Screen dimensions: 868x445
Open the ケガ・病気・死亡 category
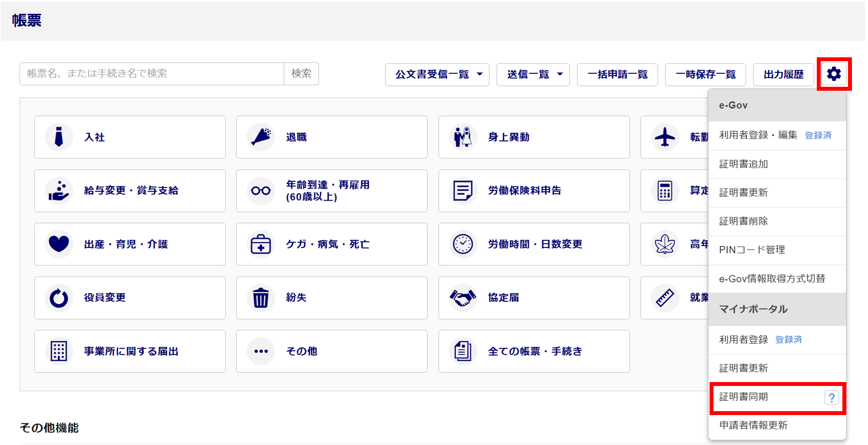click(x=332, y=244)
